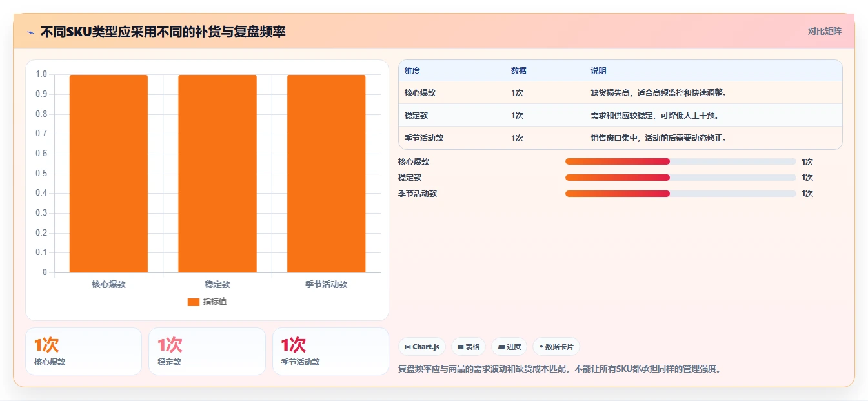The width and height of the screenshot is (868, 401).
Task: Click the 1.0 y-axis tick label
Action: [x=41, y=74]
